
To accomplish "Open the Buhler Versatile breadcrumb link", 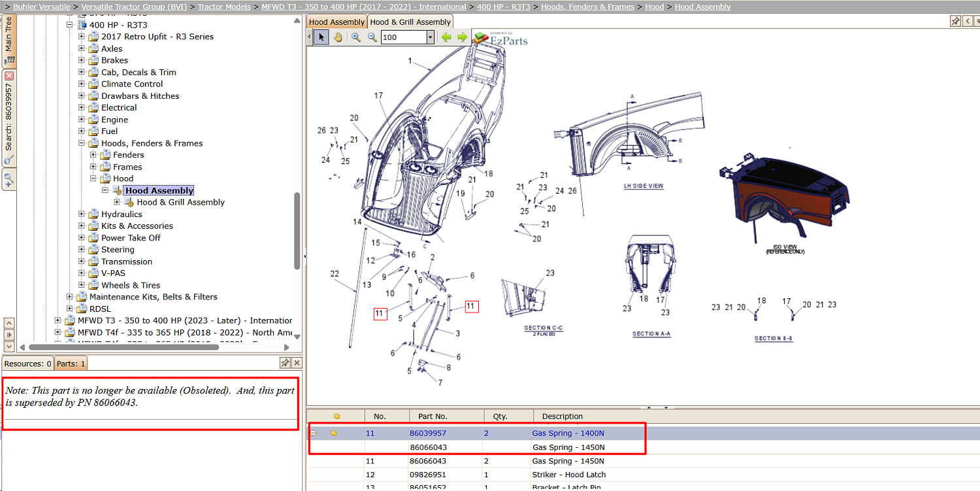I will (x=42, y=7).
